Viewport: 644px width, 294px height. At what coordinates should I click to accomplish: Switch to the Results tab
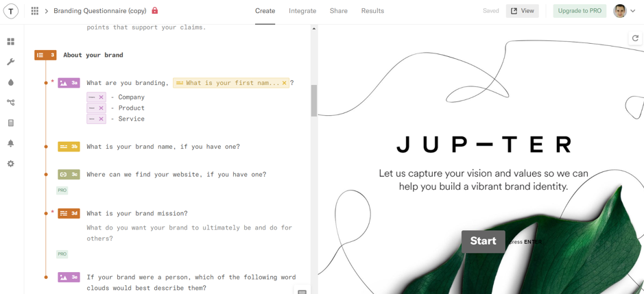point(372,11)
